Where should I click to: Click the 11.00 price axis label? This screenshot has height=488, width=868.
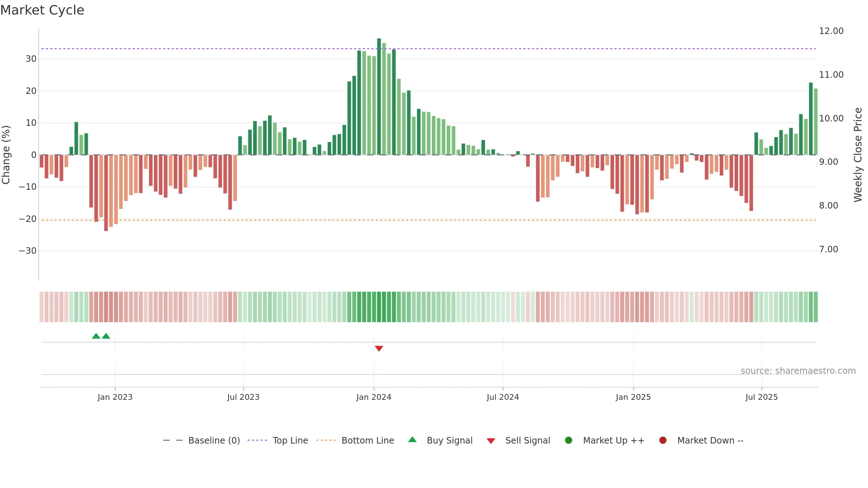[831, 74]
